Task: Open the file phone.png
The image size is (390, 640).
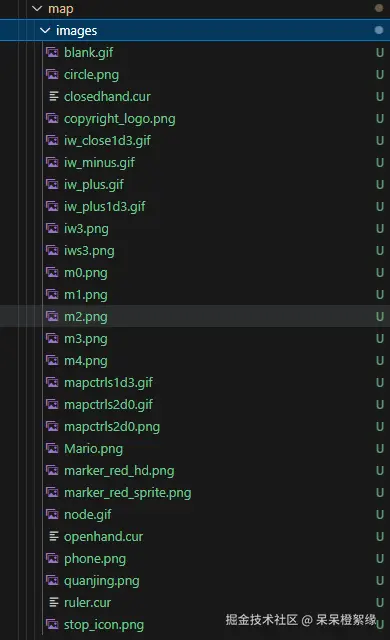Action: 95,559
